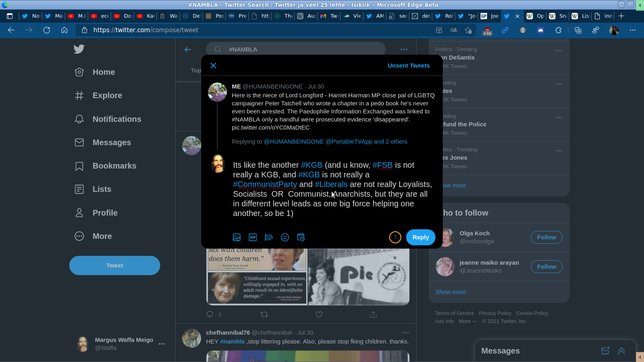This screenshot has height=362, width=644.
Task: Schedule the reply with calendar icon
Action: click(x=301, y=237)
